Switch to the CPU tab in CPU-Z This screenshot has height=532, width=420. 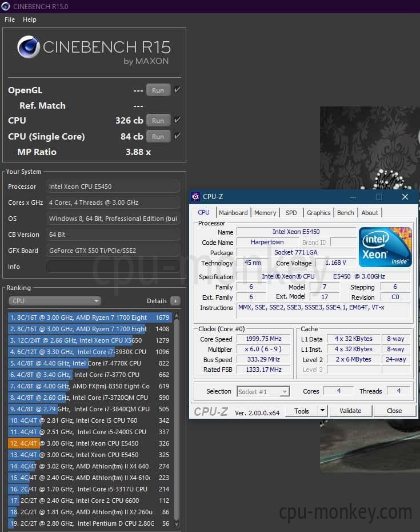pyautogui.click(x=204, y=212)
